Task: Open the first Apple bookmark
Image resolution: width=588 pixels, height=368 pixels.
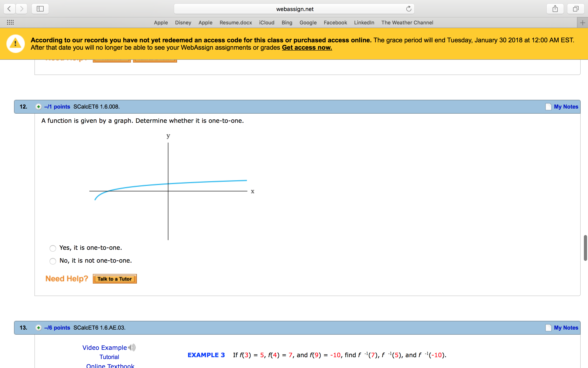Action: click(x=161, y=23)
